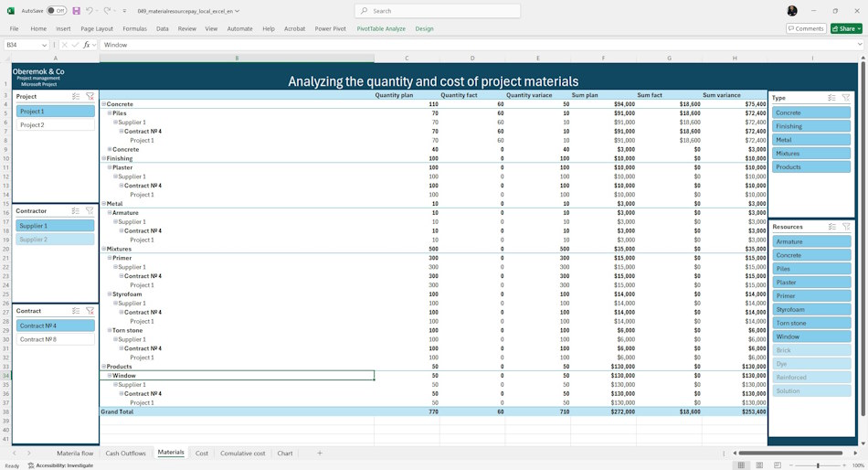Switch to Page Layout view icon
The width and height of the screenshot is (868, 470).
(759, 465)
